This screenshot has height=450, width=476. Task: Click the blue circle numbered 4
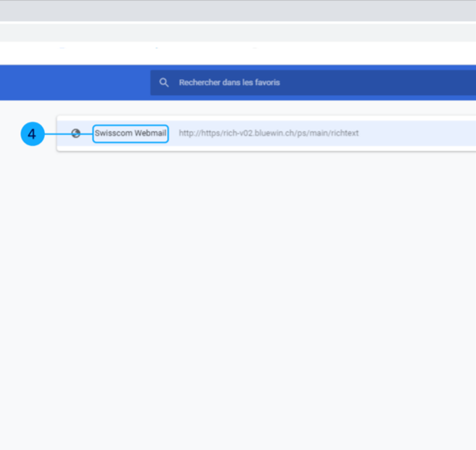tap(32, 134)
